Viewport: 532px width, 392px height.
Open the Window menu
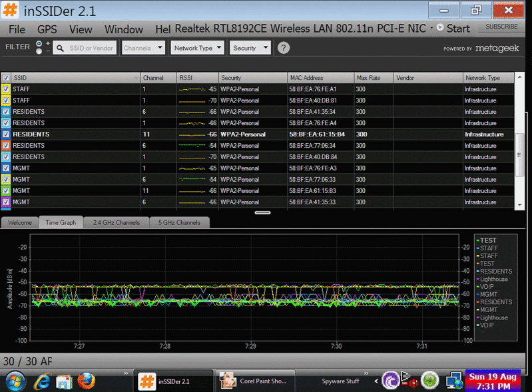(123, 29)
